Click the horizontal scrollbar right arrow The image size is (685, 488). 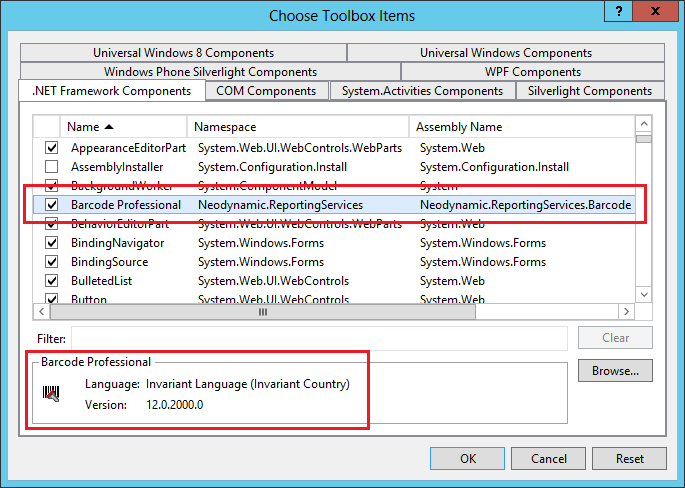[626, 312]
